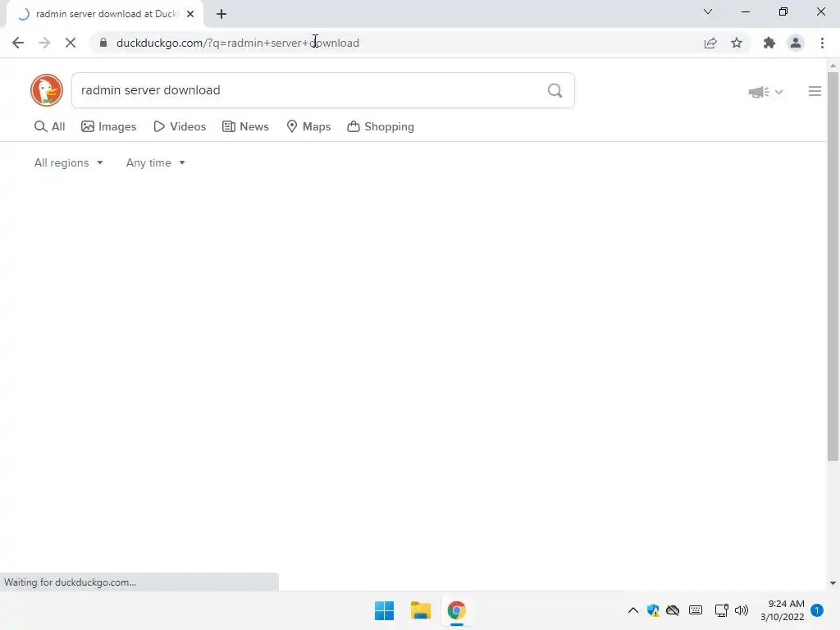Click the magnifier search button

click(555, 90)
